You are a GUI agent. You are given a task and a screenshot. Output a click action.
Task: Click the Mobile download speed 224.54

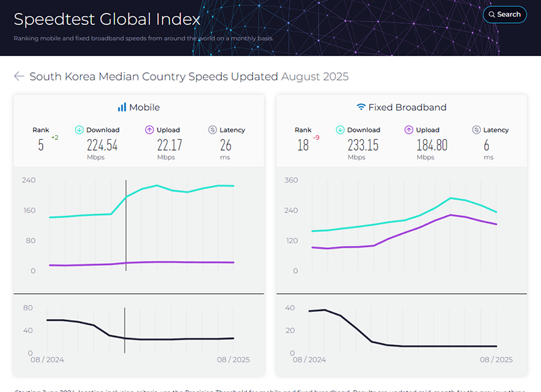tap(102, 144)
